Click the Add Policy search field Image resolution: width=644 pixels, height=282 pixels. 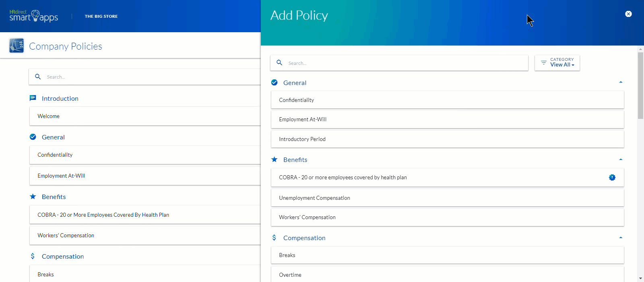[399, 63]
